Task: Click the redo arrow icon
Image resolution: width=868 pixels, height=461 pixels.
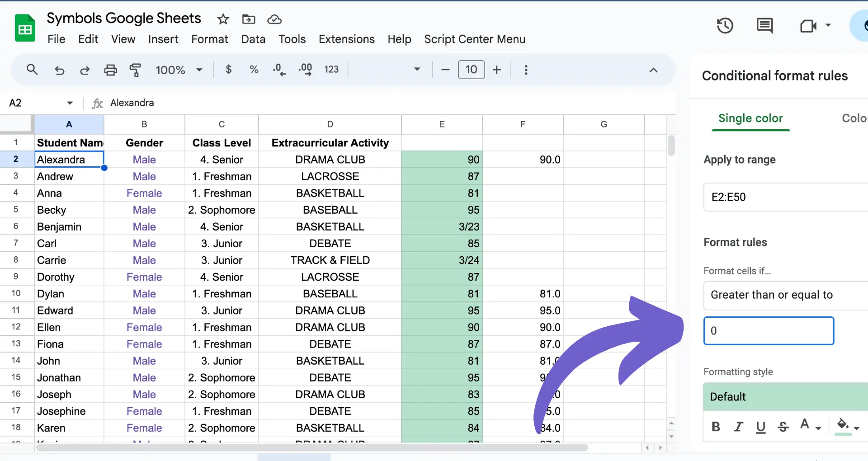Action: coord(85,70)
